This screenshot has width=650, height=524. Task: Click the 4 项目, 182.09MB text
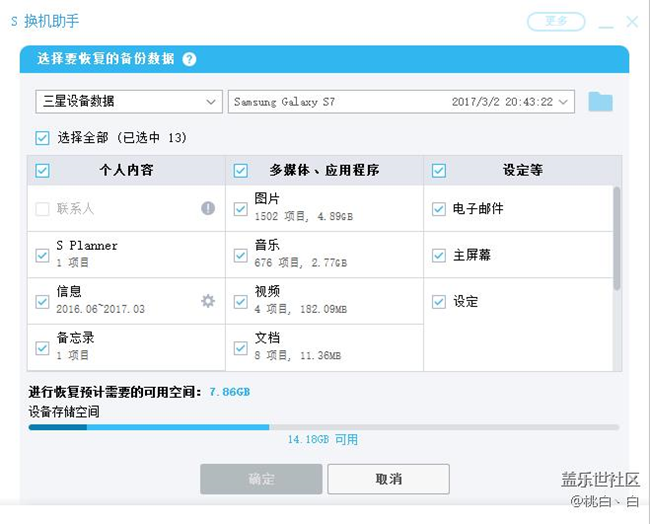coord(301,309)
